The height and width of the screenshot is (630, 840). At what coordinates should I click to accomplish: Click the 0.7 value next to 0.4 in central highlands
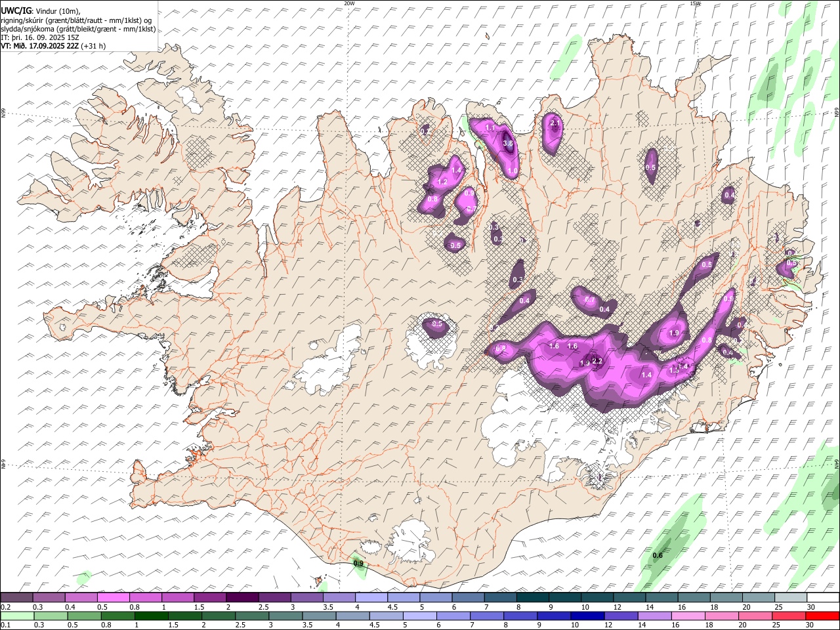tap(589, 300)
